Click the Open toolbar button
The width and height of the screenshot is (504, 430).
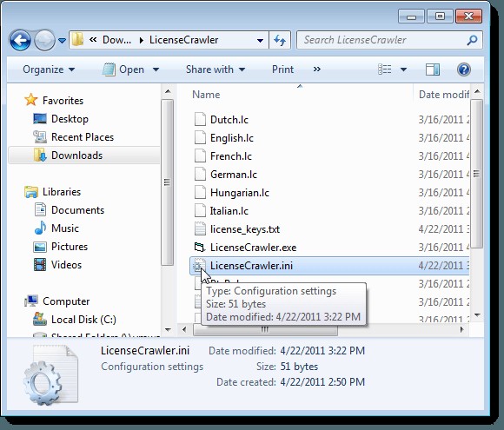click(x=123, y=69)
